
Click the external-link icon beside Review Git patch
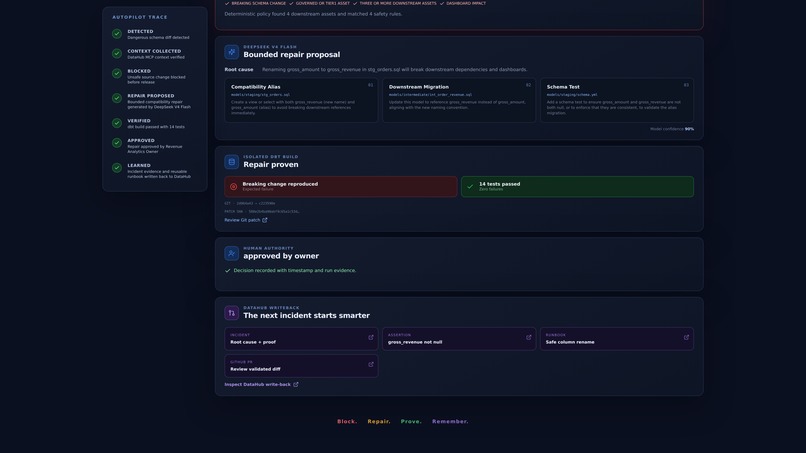265,220
